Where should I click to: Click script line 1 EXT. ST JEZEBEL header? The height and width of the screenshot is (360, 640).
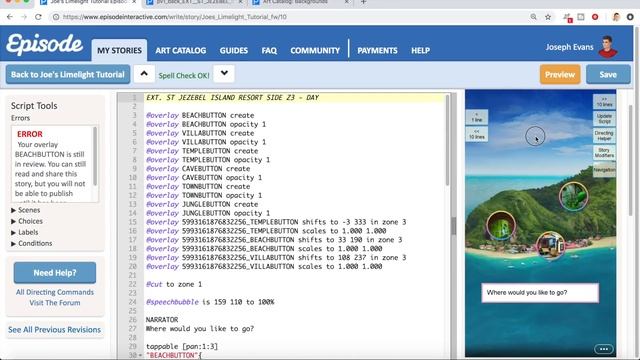232,98
